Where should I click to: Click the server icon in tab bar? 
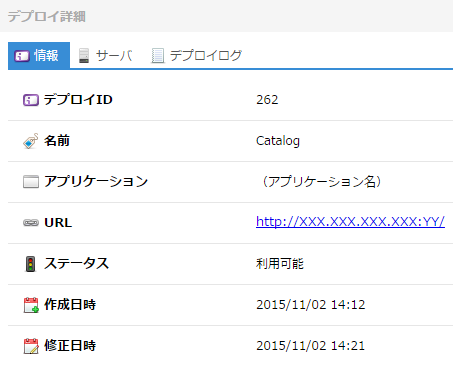click(84, 55)
